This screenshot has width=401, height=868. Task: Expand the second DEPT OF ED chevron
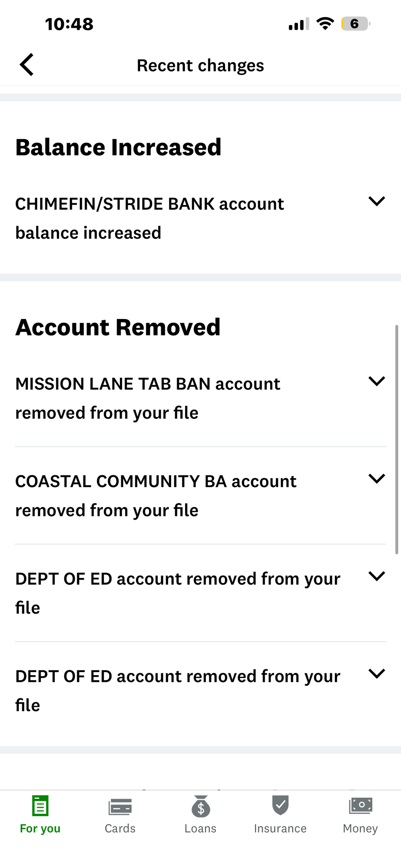377,674
